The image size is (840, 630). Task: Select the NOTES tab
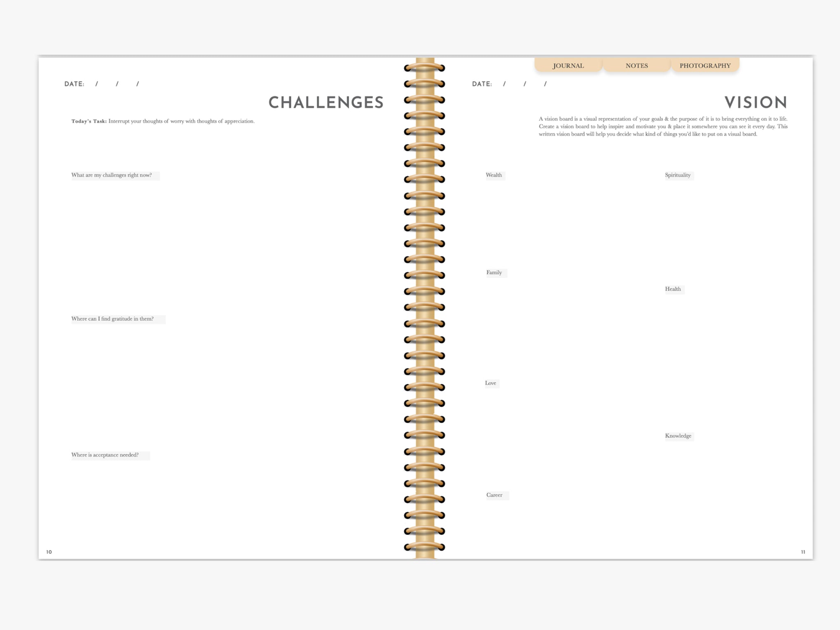point(636,65)
